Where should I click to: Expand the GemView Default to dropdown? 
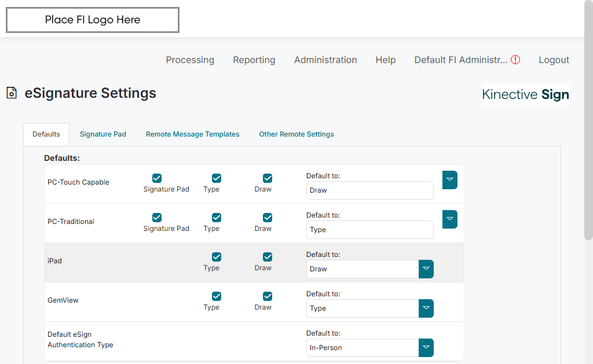tap(426, 308)
